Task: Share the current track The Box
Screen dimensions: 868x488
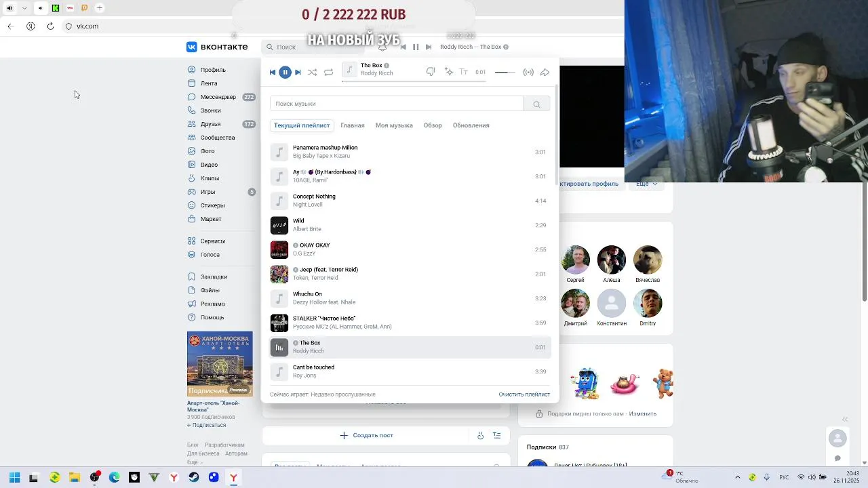Action: [x=545, y=72]
